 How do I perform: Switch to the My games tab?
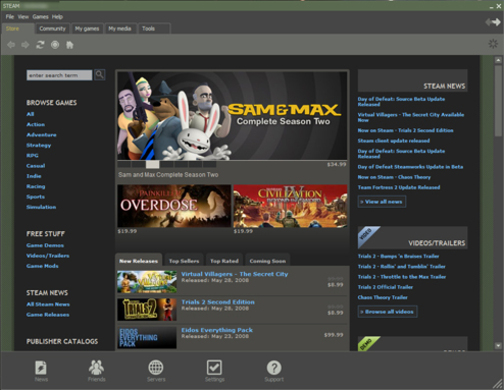click(x=87, y=29)
